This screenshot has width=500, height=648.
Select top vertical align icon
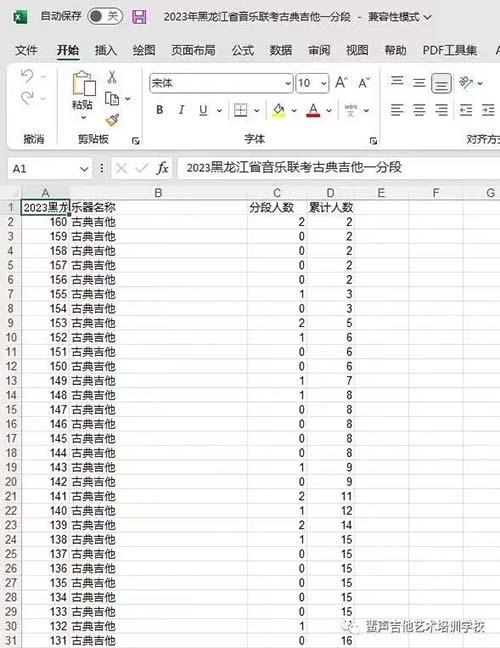397,82
